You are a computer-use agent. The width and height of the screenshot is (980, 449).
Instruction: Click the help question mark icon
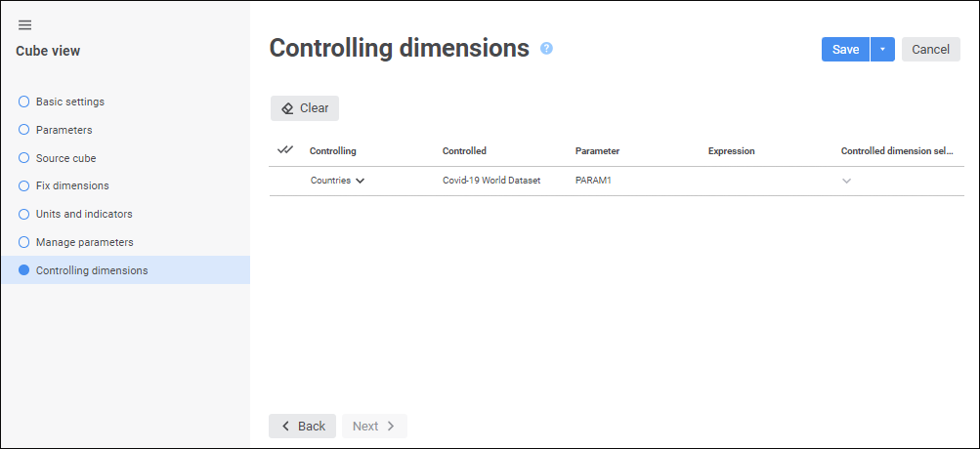546,48
